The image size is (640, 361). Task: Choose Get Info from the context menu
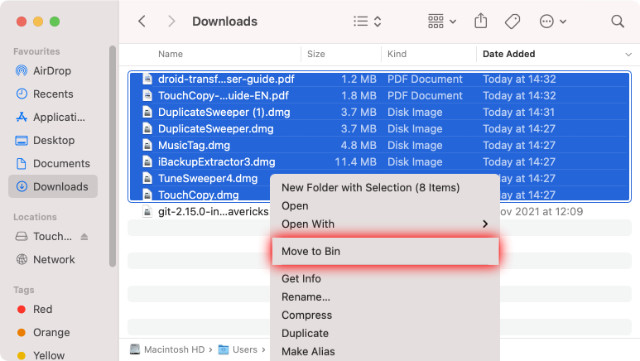coord(301,279)
